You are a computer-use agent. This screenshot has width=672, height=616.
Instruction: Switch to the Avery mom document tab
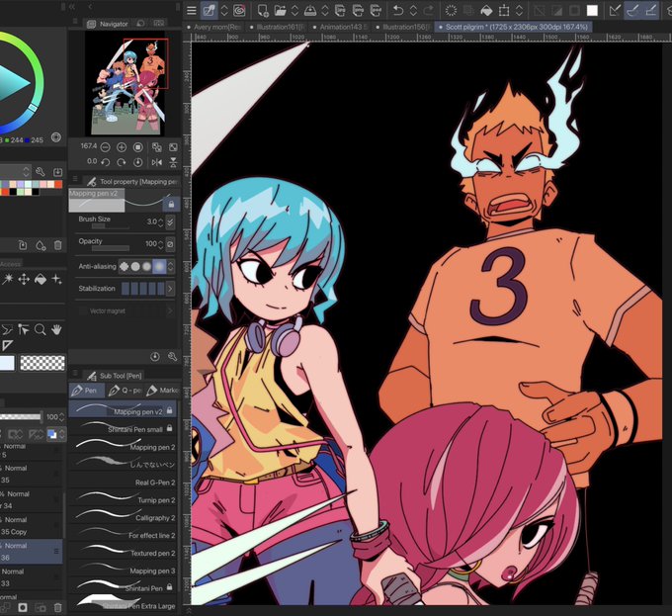(x=217, y=27)
